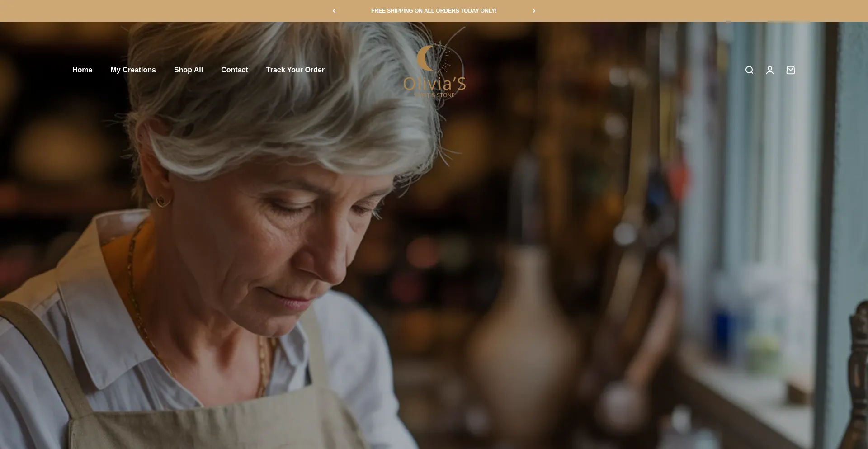Viewport: 868px width, 449px height.
Task: Click the Olivia's brand name text
Action: pyautogui.click(x=434, y=84)
